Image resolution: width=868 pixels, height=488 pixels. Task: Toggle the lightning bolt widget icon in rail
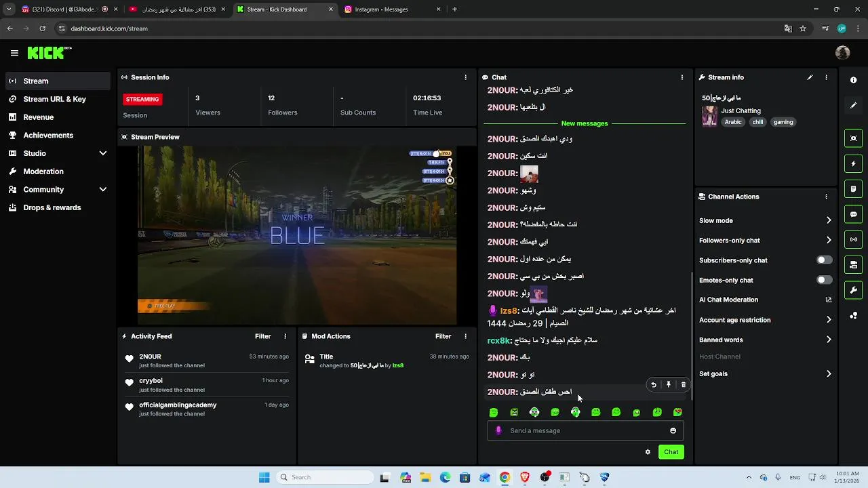pos(853,163)
